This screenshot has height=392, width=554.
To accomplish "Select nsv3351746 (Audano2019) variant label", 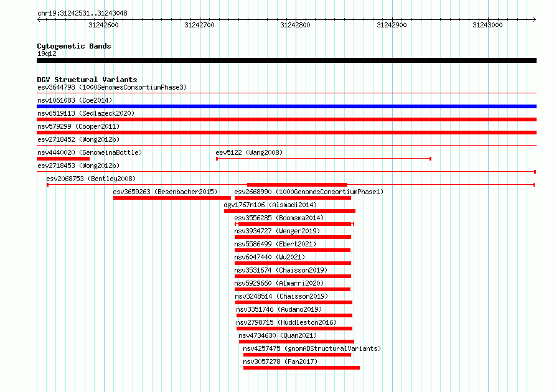I will click(279, 309).
